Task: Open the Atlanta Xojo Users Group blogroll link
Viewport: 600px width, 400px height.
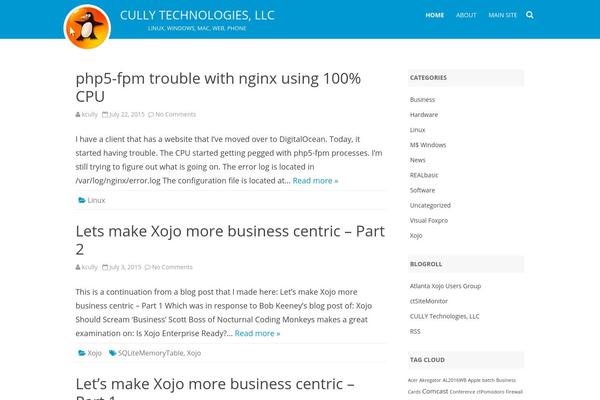Action: coord(445,286)
